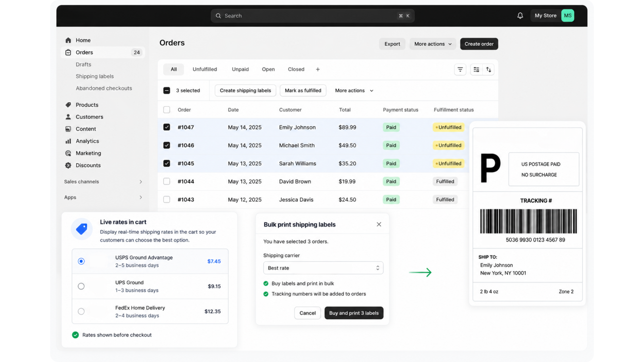The height and width of the screenshot is (362, 644).
Task: Click the Export button
Action: [x=392, y=44]
